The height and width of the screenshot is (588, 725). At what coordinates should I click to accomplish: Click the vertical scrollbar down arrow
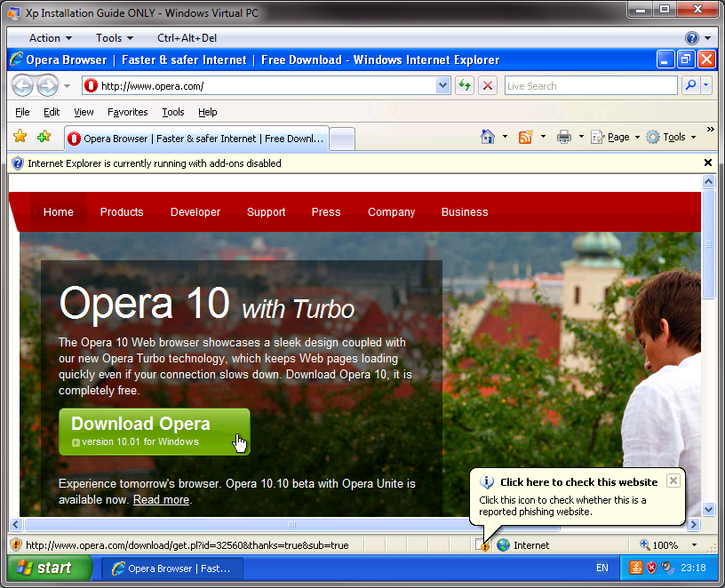pyautogui.click(x=708, y=510)
